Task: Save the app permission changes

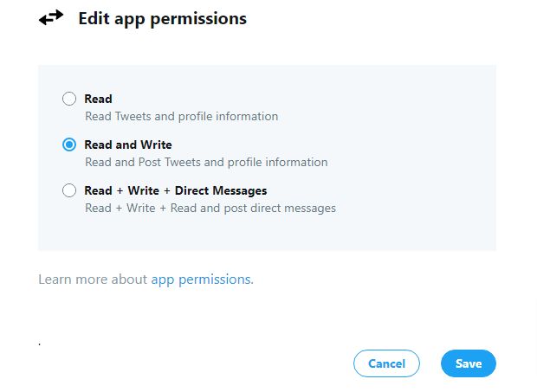Action: [468, 364]
